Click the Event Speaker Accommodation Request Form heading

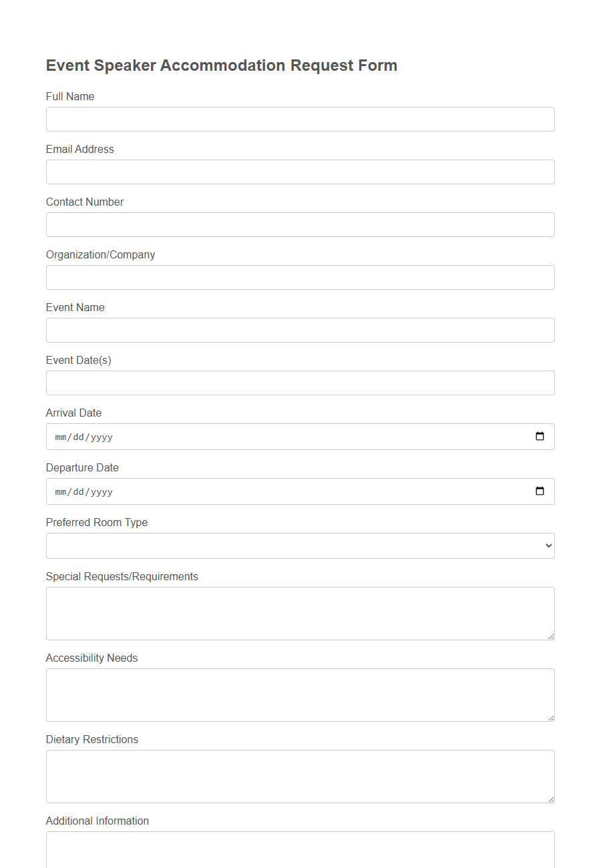tap(221, 65)
